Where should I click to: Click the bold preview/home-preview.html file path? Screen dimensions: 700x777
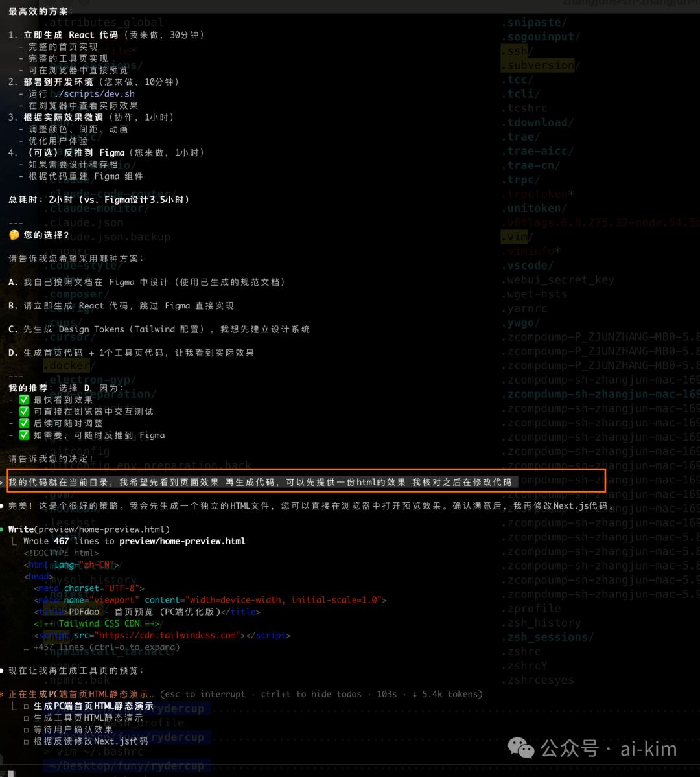[x=182, y=541]
